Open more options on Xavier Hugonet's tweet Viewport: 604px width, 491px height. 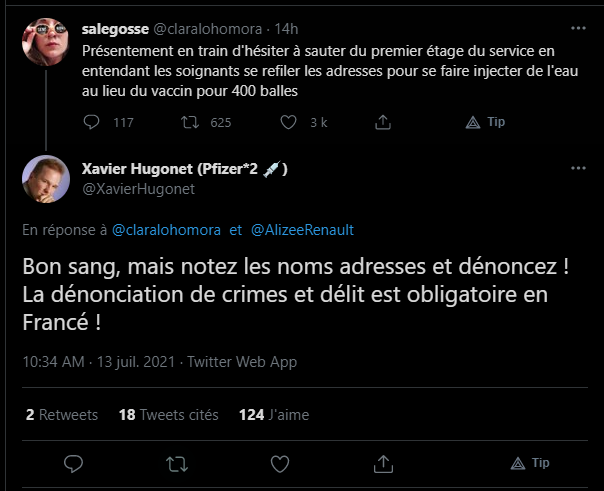point(576,168)
